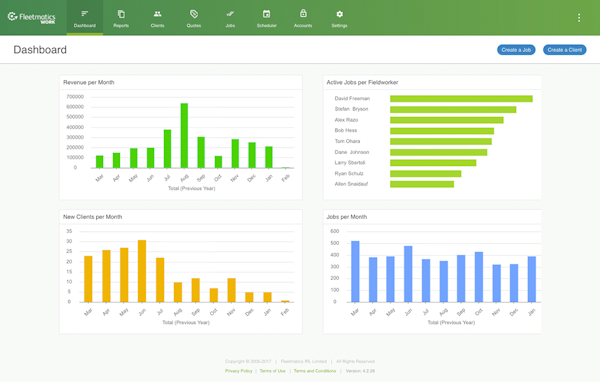Select the Nov bar in Revenue per Month
The height and width of the screenshot is (382, 600).
point(235,153)
